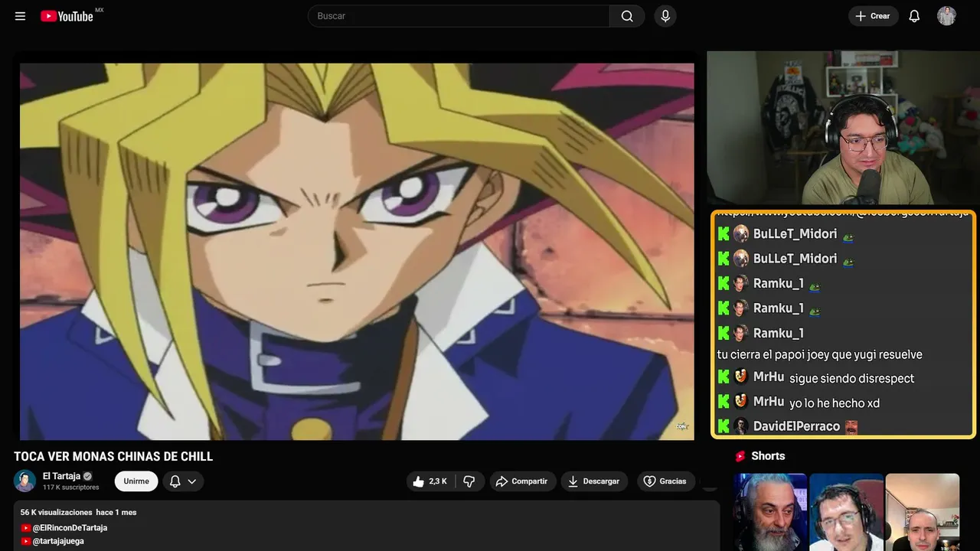This screenshot has height=551, width=980.
Task: Go to YouTube home via logo
Action: (67, 16)
